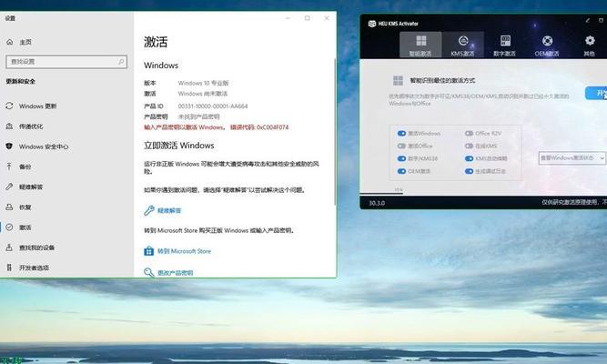Image resolution: width=607 pixels, height=364 pixels.
Task: Click the 智能识别最佳的激活方式 heading in HEU
Action: [442, 81]
